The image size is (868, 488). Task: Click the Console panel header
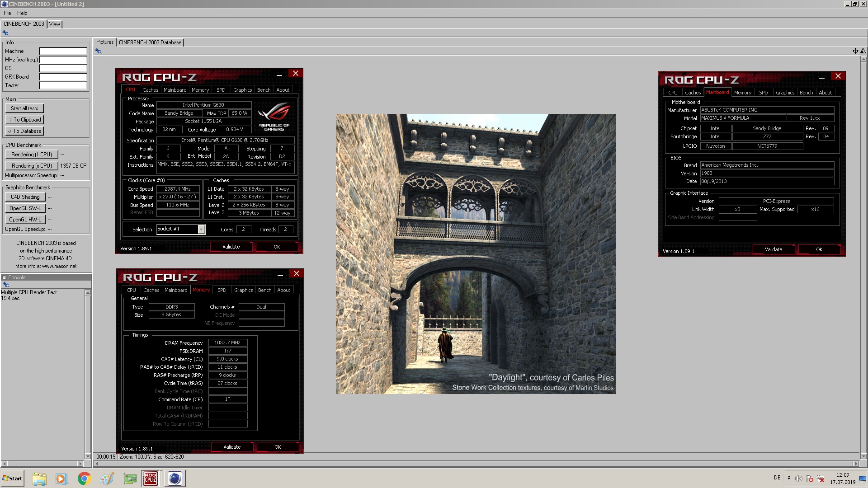click(46, 277)
